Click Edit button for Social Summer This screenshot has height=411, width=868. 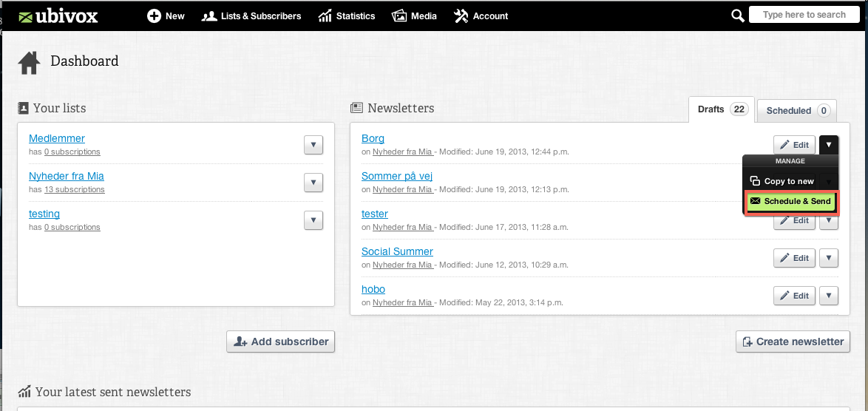coord(794,258)
